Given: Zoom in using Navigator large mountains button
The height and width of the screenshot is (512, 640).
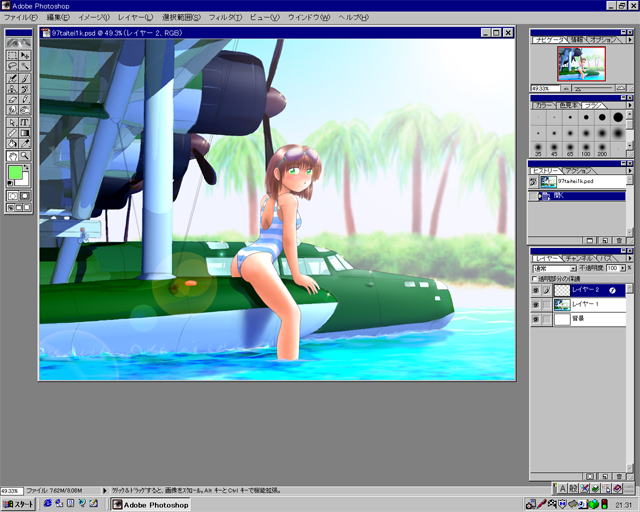Looking at the screenshot, I should [621, 88].
